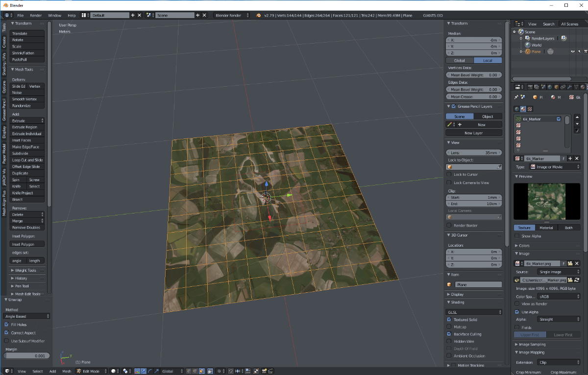Enable the Lock to Cursor checkbox

pyautogui.click(x=449, y=174)
